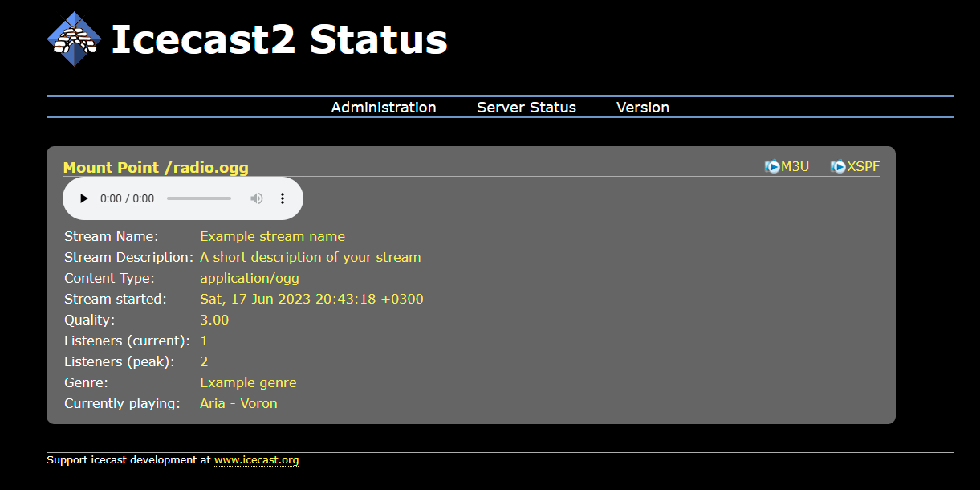Click the Icecast igloo logo
980x490 pixels.
coord(75,39)
